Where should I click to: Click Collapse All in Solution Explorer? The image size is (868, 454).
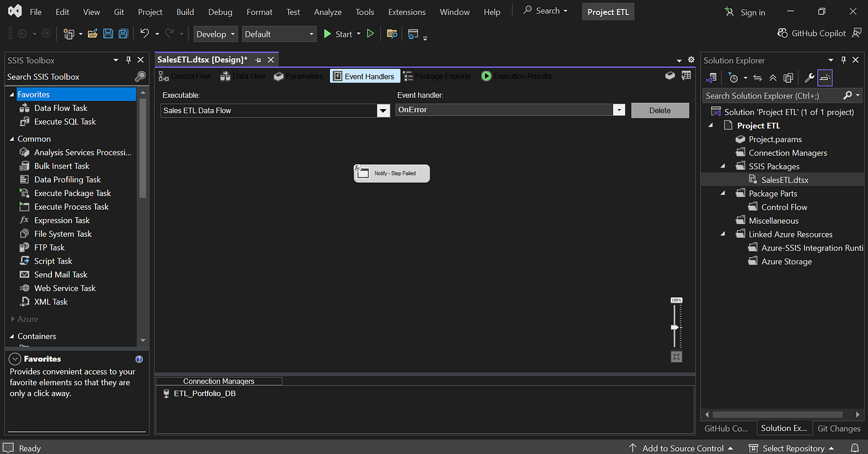(773, 78)
